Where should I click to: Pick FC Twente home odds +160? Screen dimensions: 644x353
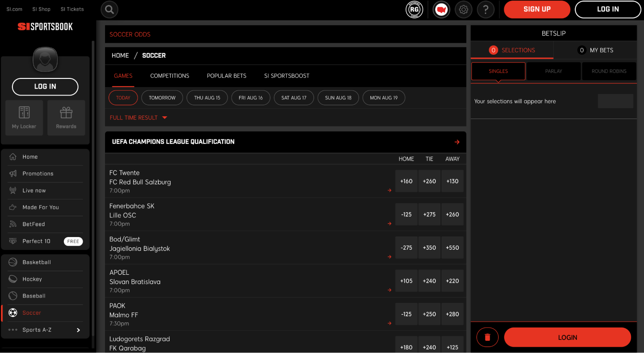(x=406, y=181)
